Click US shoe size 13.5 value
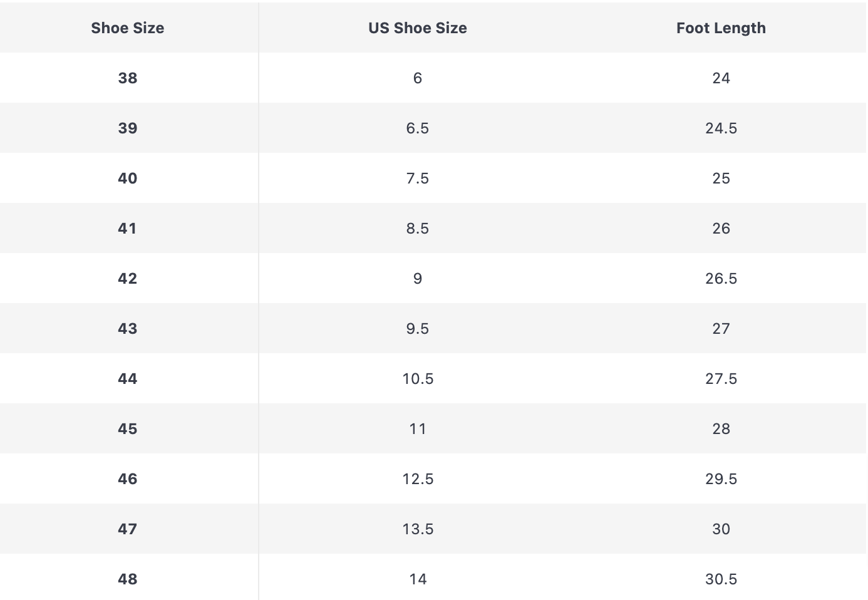 418,529
